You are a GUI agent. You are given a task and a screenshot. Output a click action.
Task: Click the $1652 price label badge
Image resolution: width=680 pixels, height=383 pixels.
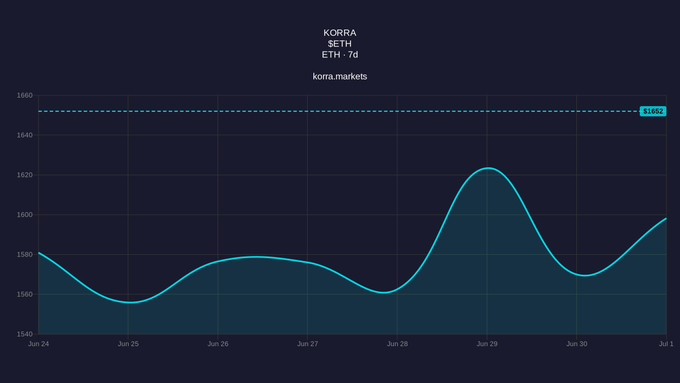click(x=653, y=111)
